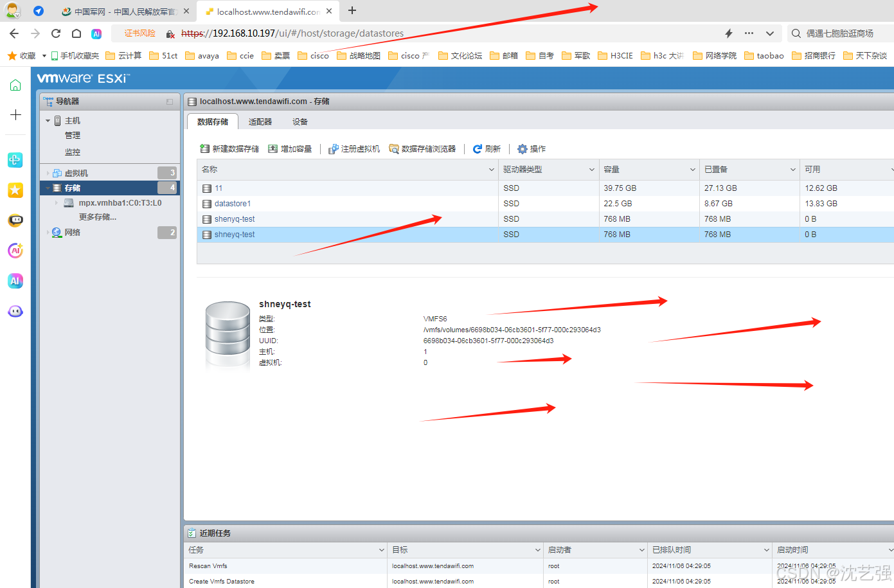Open the blue AI sidebar icon

pos(15,281)
